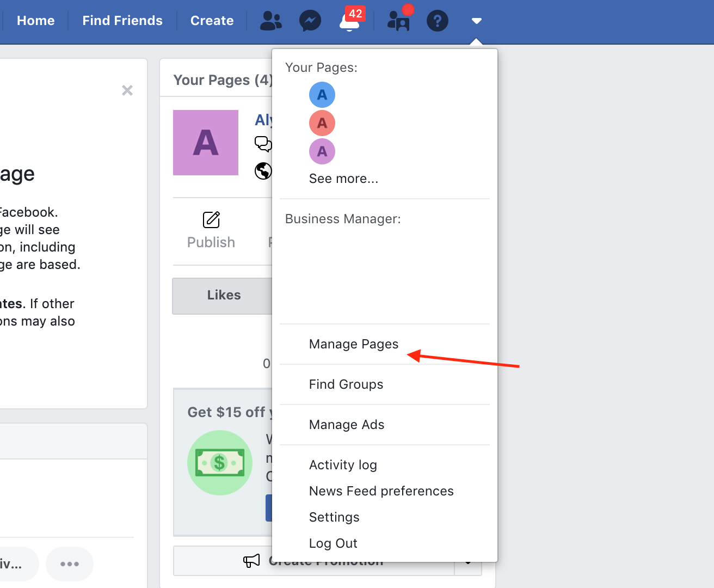
Task: Click the globe icon under page name
Action: 263,171
